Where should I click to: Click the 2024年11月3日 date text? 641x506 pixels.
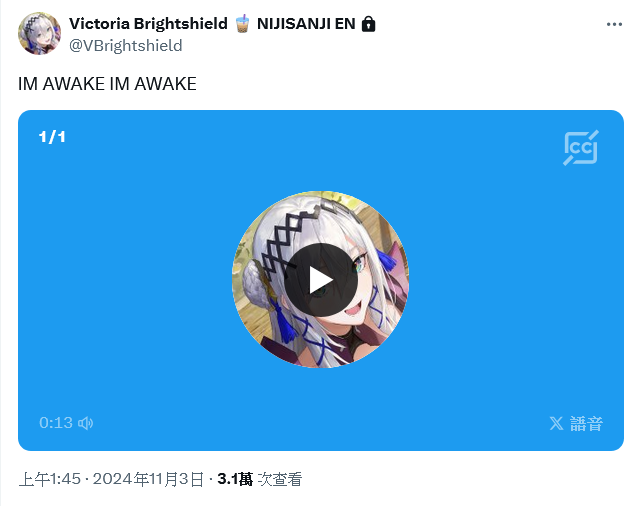[148, 479]
